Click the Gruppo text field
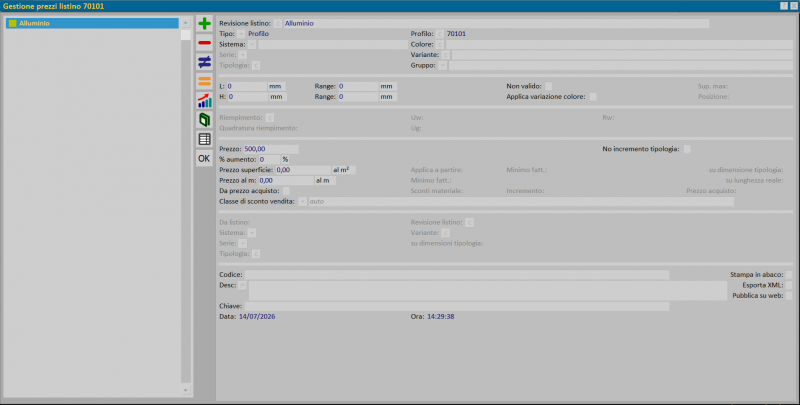 pos(621,66)
